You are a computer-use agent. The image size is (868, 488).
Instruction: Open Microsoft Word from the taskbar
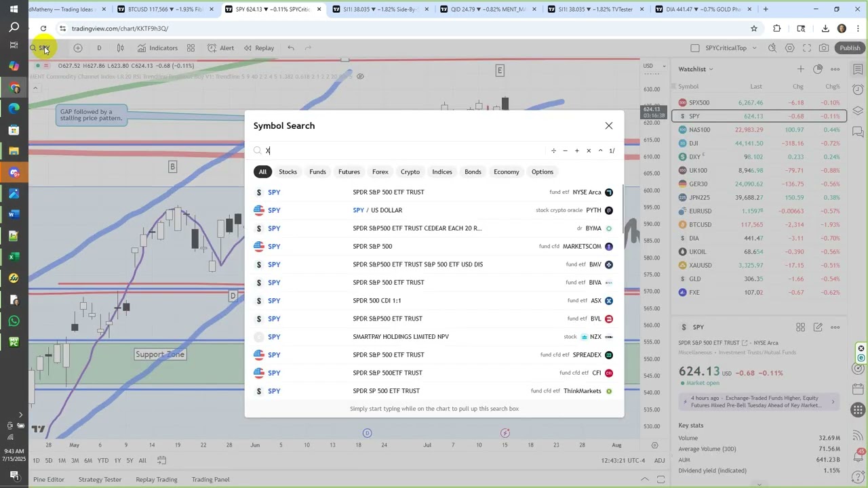(x=14, y=214)
